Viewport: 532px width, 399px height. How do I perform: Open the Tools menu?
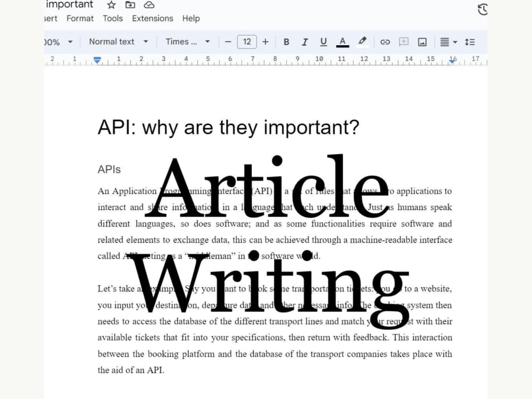(113, 18)
